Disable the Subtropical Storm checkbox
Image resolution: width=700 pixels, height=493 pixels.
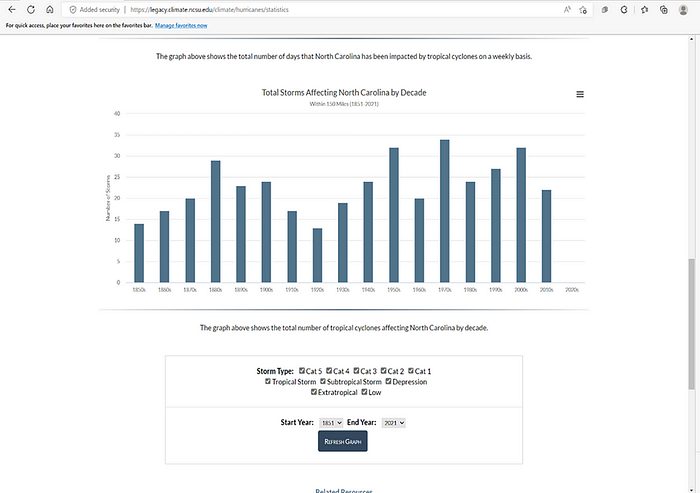[x=323, y=381]
